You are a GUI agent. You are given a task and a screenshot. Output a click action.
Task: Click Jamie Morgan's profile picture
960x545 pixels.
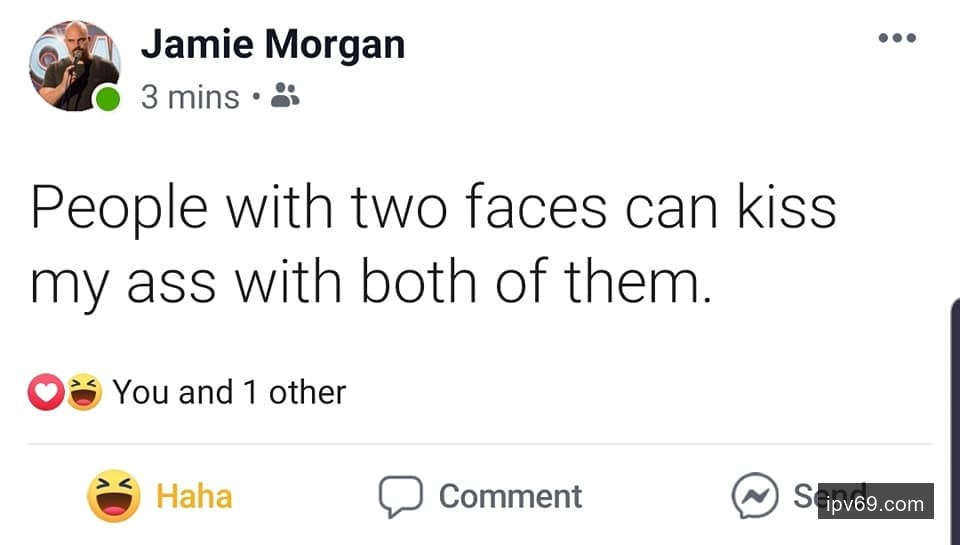pyautogui.click(x=73, y=64)
